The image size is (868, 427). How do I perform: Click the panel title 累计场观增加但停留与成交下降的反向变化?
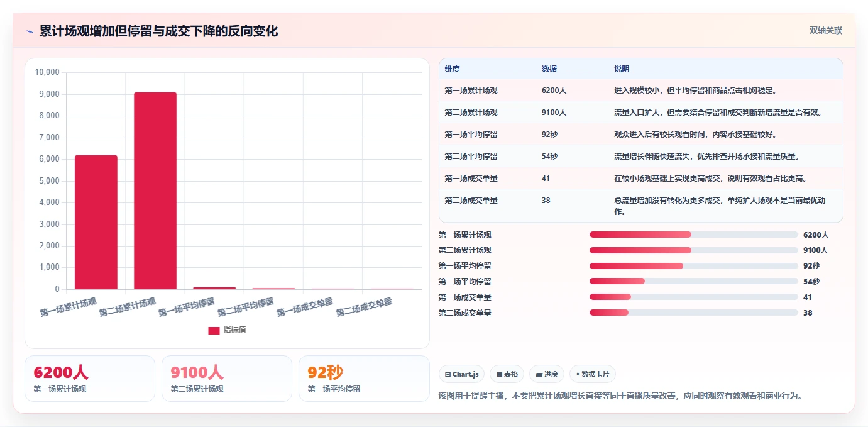[158, 31]
